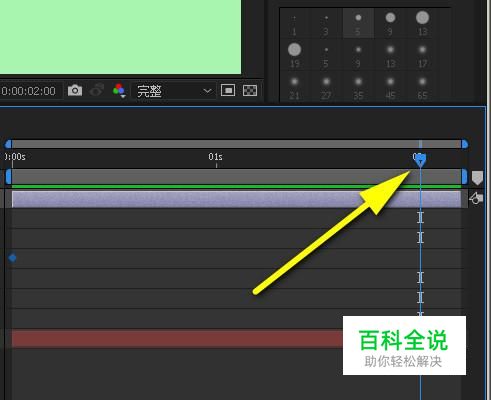Open the 完整 resolution dropdown
491x400 pixels.
click(x=173, y=91)
